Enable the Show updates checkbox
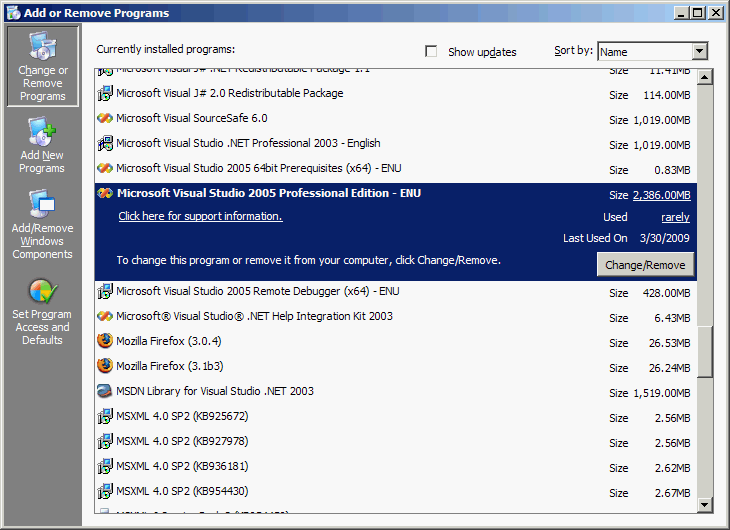This screenshot has height=530, width=730. [431, 51]
